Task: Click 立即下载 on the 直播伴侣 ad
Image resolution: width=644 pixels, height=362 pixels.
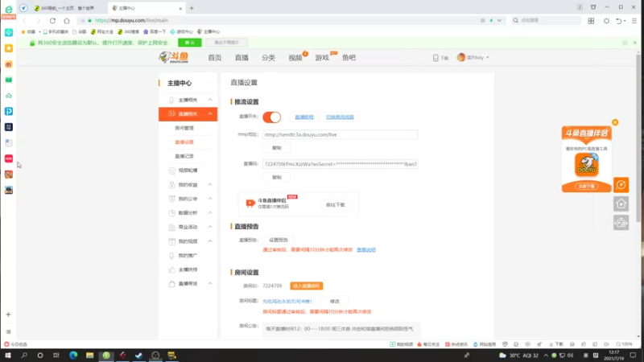Action: pos(587,187)
